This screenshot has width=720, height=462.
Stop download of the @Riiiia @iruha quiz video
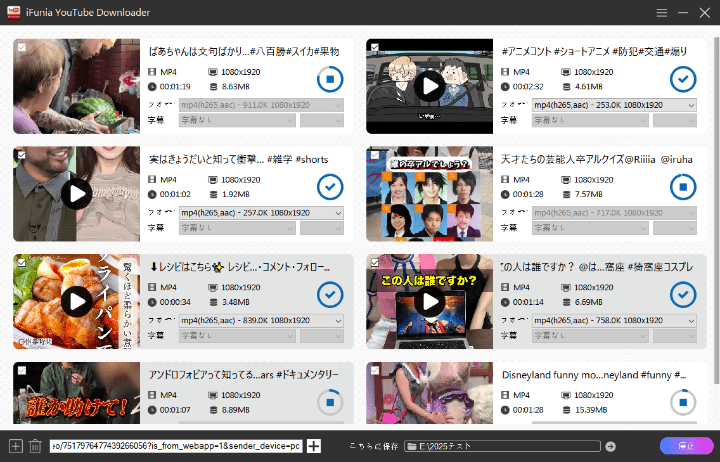(683, 187)
